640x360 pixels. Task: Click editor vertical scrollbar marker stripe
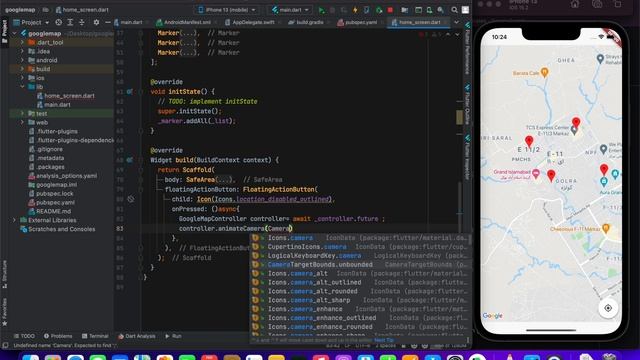pyautogui.click(x=460, y=118)
